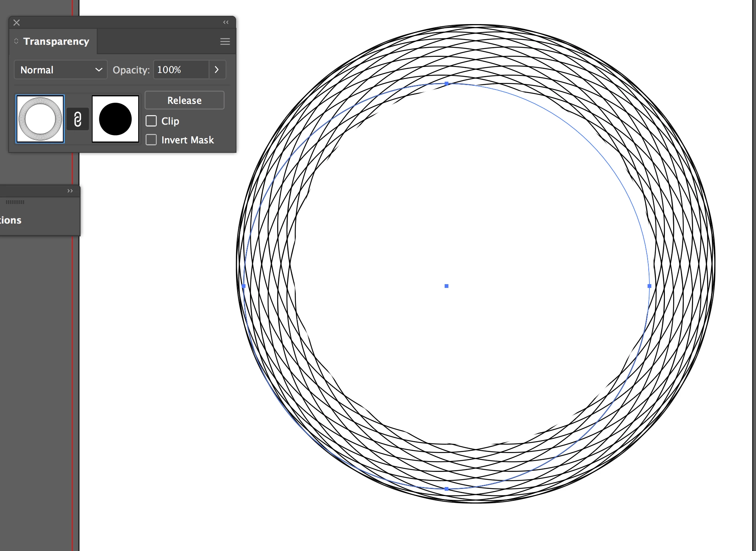Viewport: 756px width, 551px height.
Task: Enable the Clip checkbox
Action: pyautogui.click(x=151, y=121)
